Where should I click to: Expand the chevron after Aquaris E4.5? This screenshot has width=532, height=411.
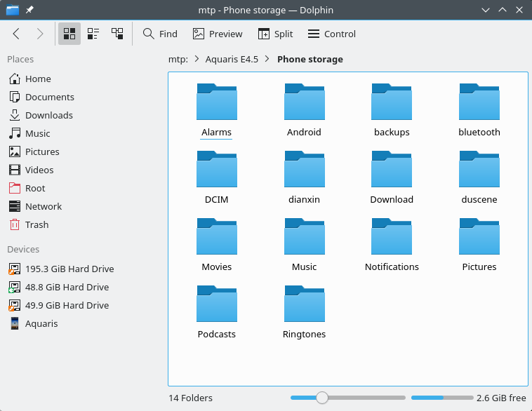(x=268, y=60)
